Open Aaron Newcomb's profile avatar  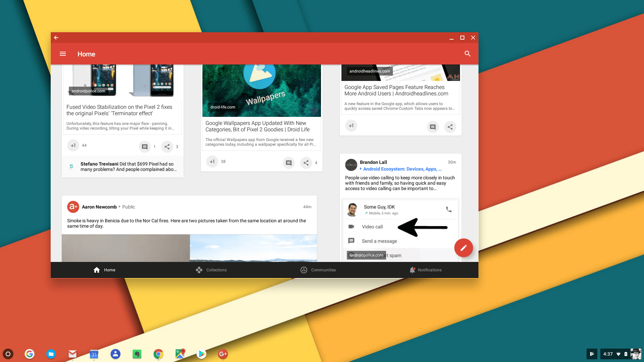(x=73, y=207)
